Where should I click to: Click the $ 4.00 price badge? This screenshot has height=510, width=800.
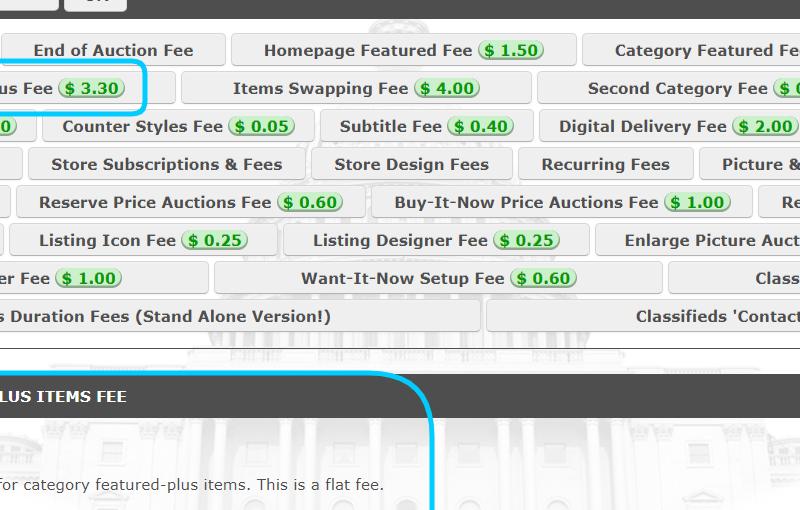click(447, 88)
